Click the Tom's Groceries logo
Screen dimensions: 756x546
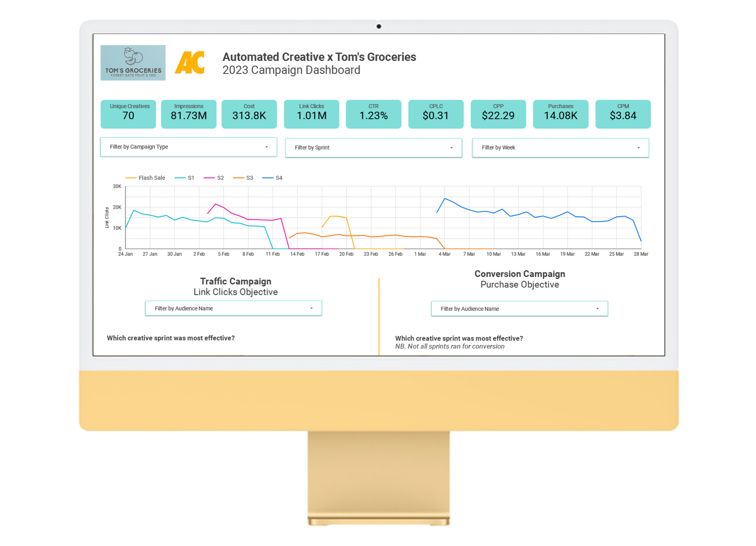(x=133, y=62)
